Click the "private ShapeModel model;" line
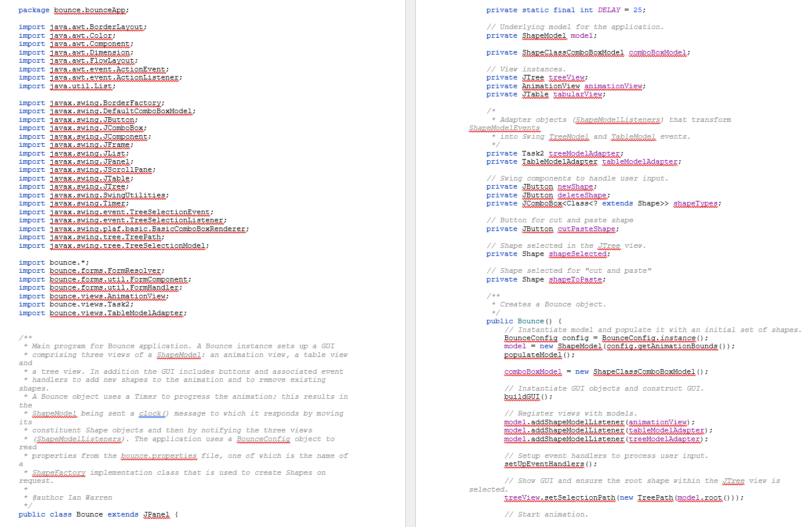Screen dimensions: 812x527 tap(542, 35)
